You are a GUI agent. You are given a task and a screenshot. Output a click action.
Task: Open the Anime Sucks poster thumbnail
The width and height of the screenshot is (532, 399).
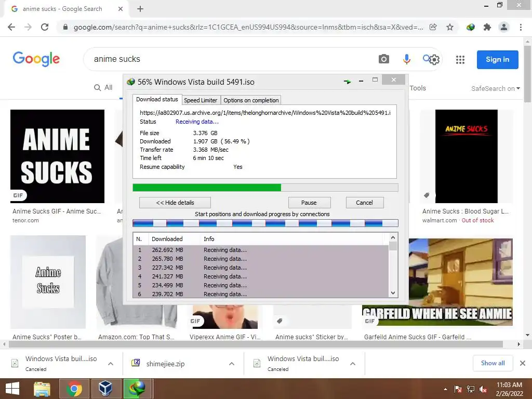coord(48,282)
